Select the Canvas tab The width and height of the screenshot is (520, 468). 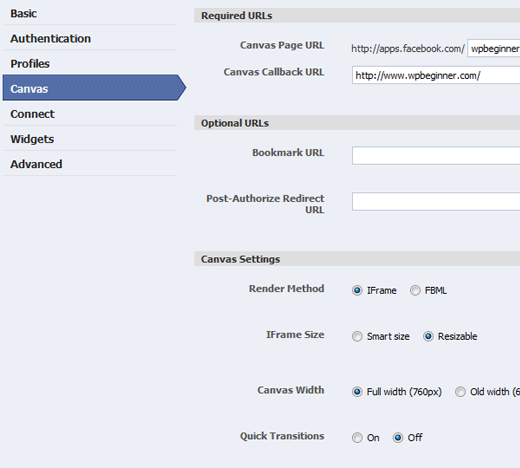(94, 88)
